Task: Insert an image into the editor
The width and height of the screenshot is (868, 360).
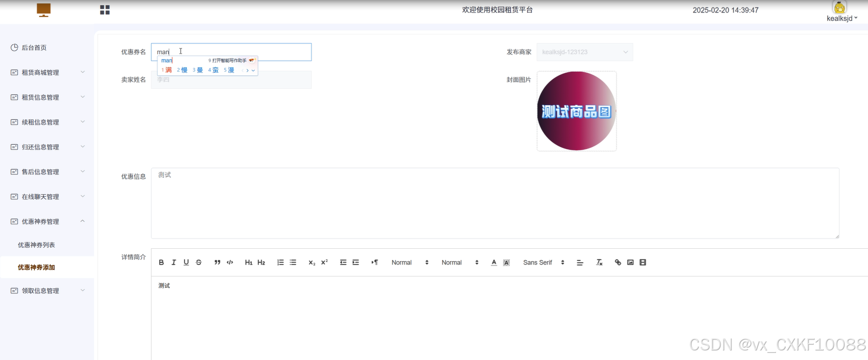Action: tap(630, 263)
